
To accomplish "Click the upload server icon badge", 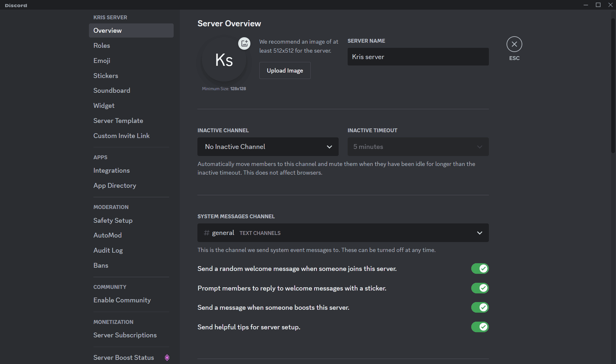I will click(244, 43).
